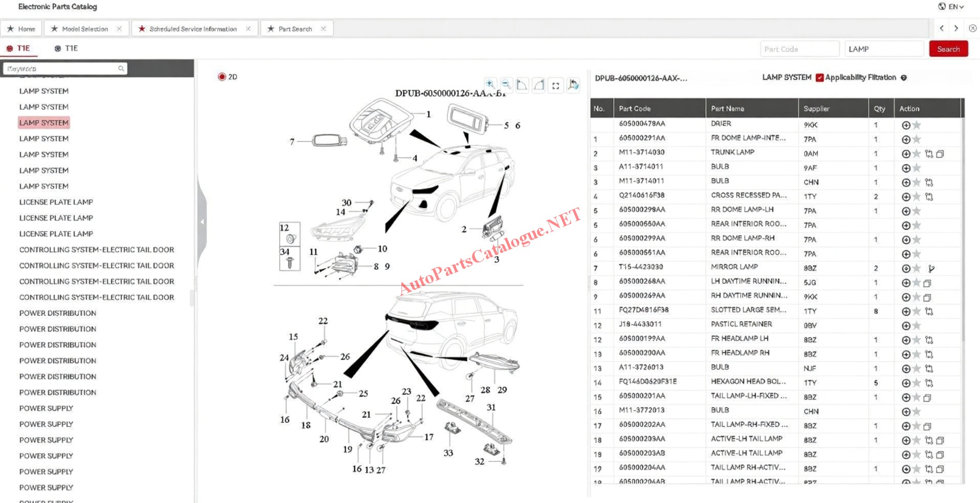Screen dimensions: 980x503
Task: Add TRUNK LAMP part to cart
Action: [x=905, y=154]
